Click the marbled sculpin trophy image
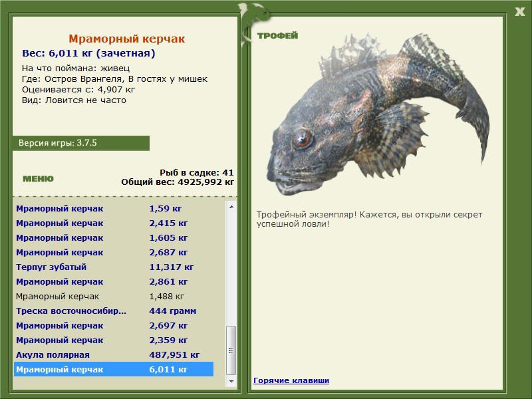 coord(378,114)
